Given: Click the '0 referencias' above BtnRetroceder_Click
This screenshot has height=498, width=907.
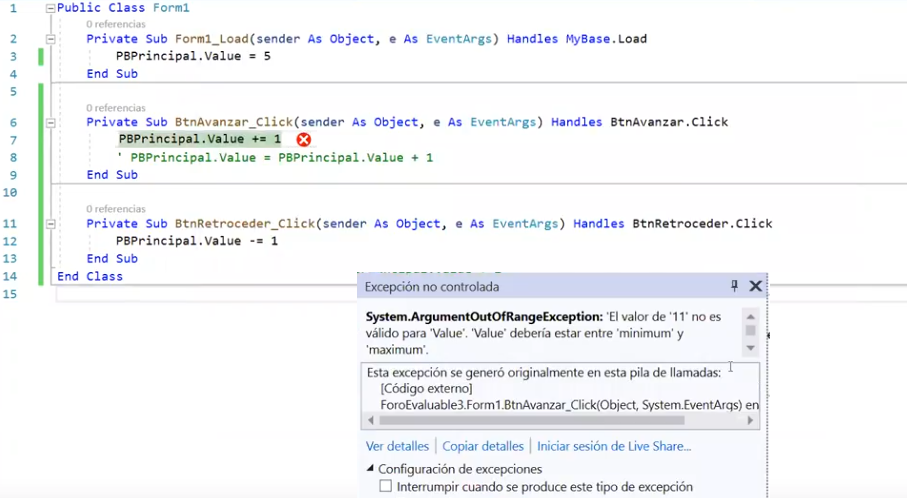Looking at the screenshot, I should 116,209.
